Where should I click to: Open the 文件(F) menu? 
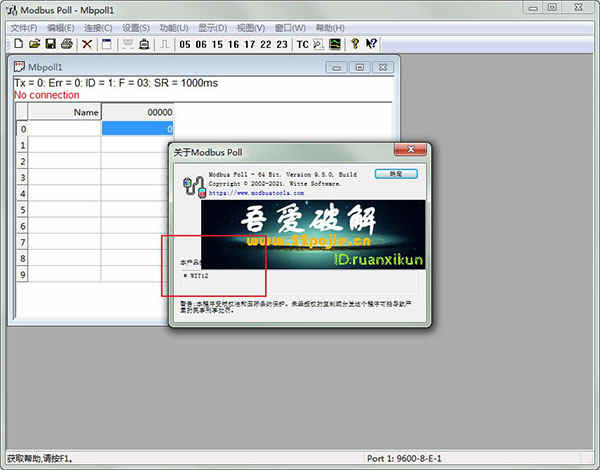(23, 28)
